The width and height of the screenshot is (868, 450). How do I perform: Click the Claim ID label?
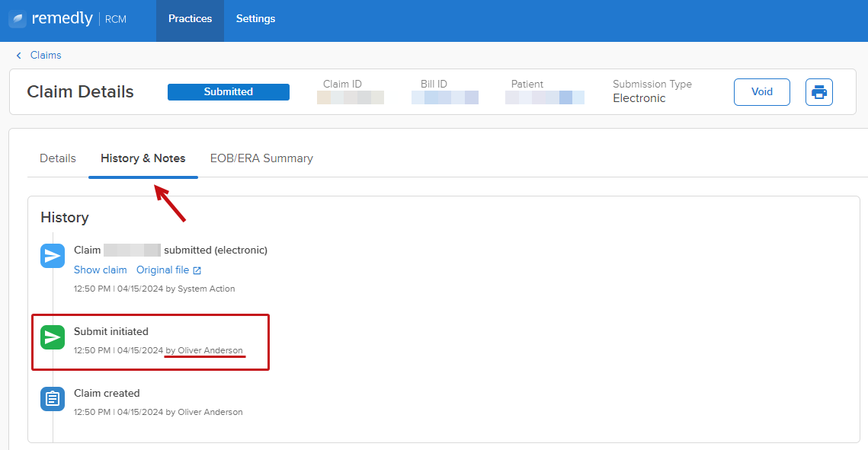click(x=342, y=84)
